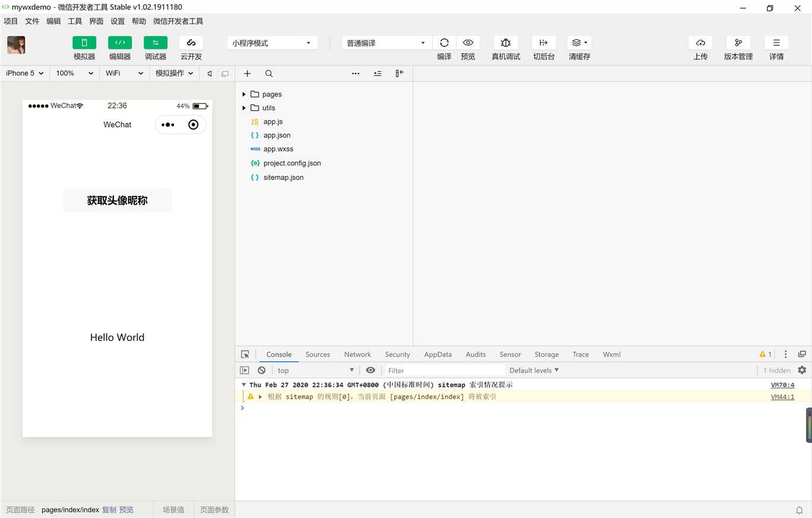
Task: Click the 复制 page path link
Action: (109, 510)
